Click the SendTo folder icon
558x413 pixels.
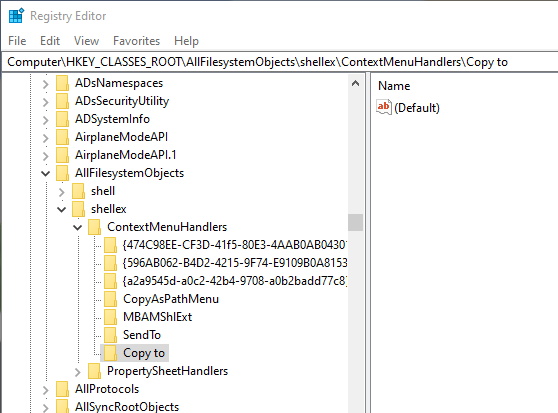(110, 335)
